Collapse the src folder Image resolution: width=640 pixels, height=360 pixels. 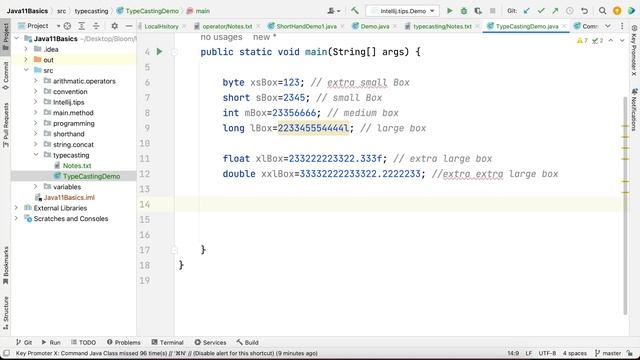(x=26, y=70)
